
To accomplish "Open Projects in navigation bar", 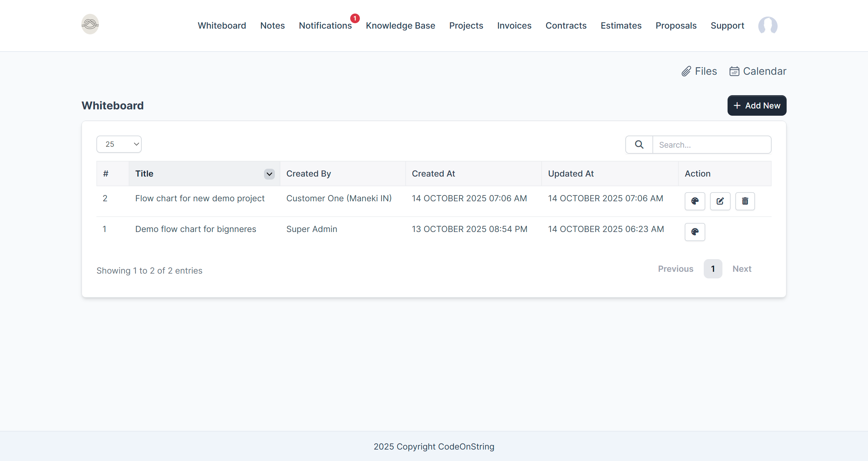I will point(466,26).
